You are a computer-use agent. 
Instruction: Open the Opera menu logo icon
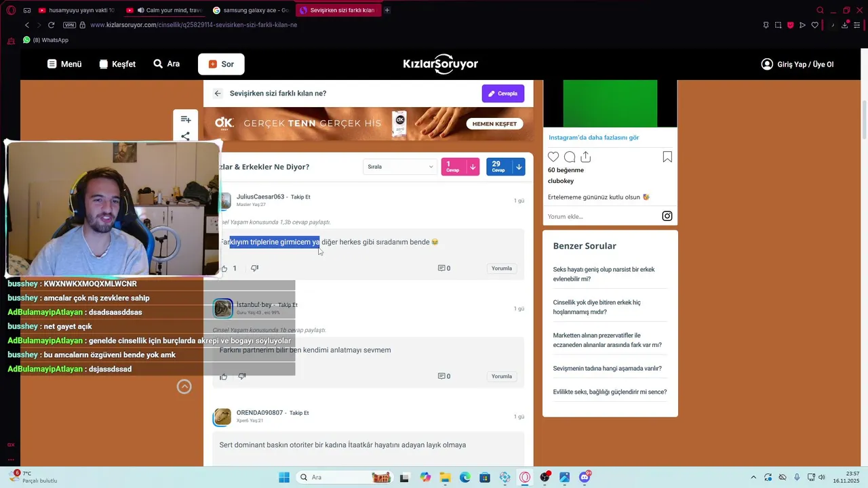(11, 10)
